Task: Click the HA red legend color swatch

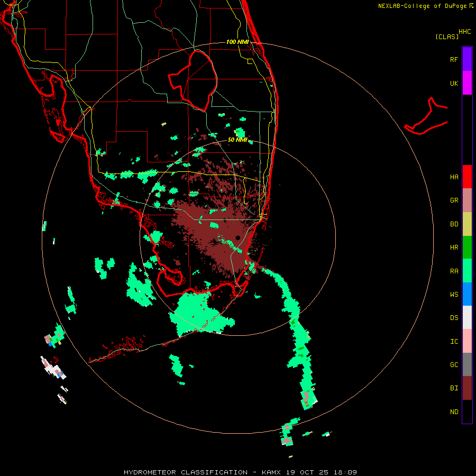Action: pyautogui.click(x=467, y=177)
